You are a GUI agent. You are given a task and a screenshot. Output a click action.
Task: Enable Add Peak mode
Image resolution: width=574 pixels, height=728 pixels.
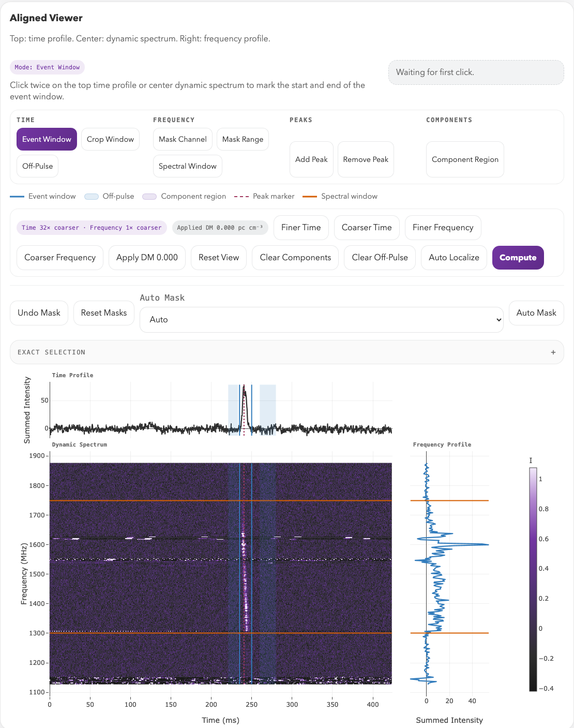pos(311,159)
